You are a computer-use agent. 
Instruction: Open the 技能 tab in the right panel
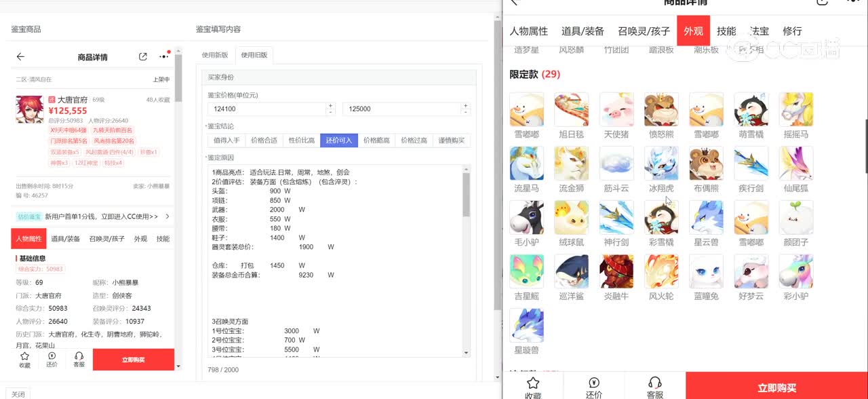coord(726,31)
